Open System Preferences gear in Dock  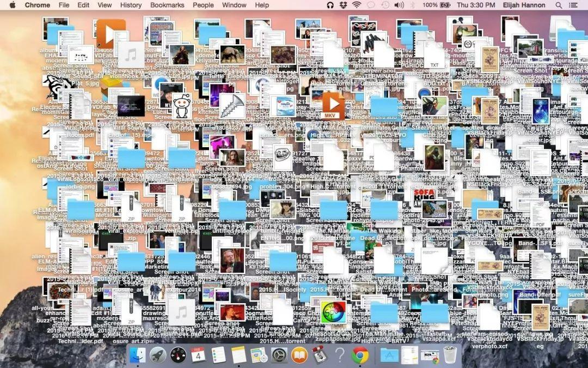279,354
